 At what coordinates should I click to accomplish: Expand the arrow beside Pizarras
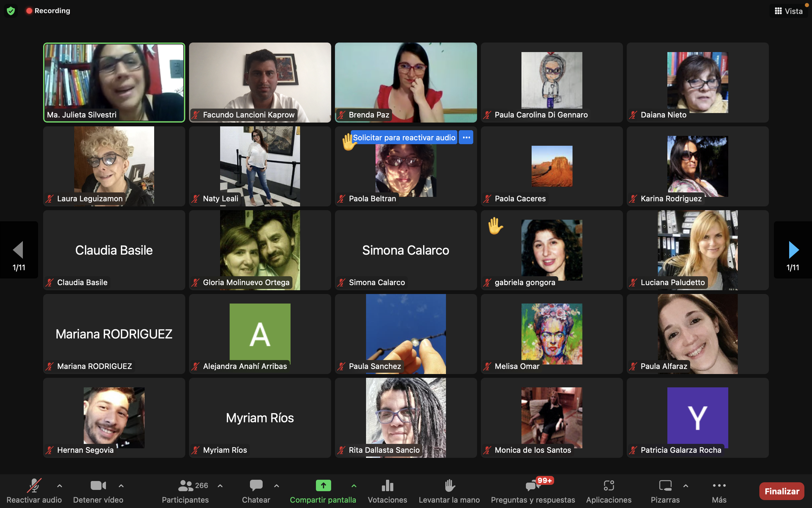(x=685, y=485)
